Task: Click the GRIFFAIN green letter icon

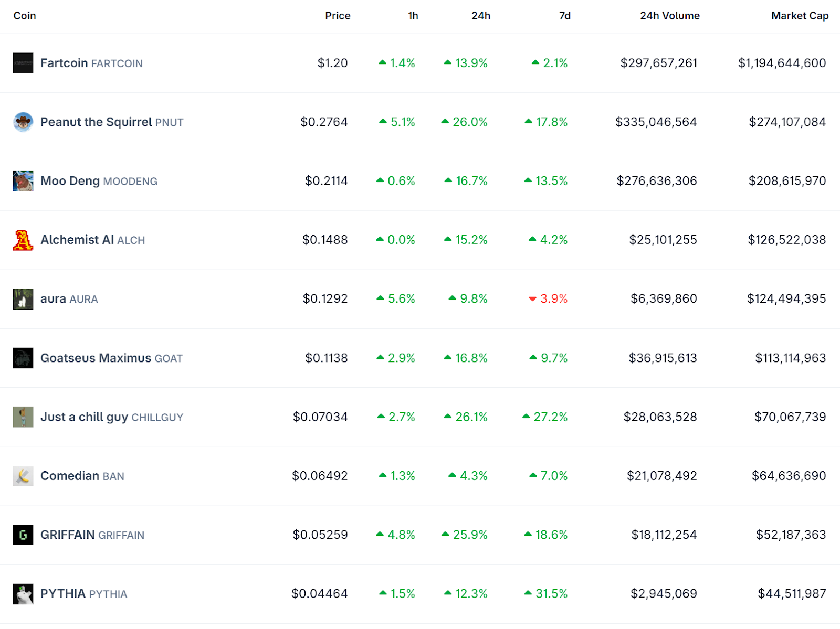Action: 23,535
